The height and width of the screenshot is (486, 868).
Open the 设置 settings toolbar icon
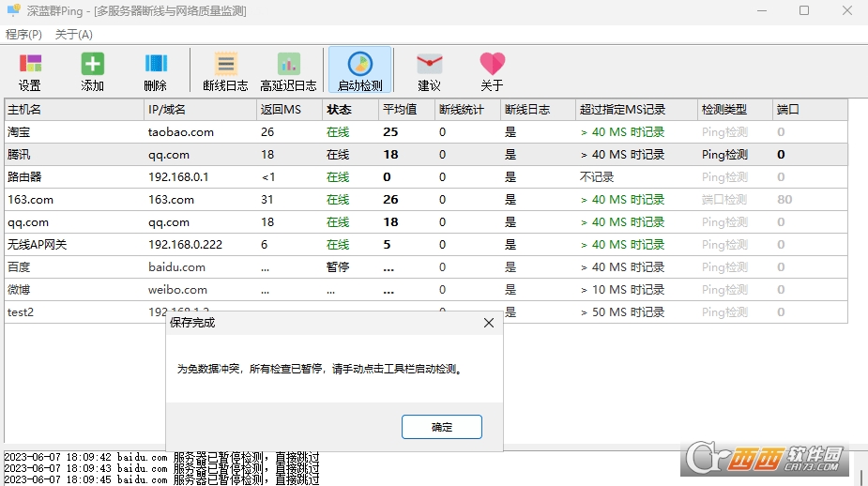30,71
